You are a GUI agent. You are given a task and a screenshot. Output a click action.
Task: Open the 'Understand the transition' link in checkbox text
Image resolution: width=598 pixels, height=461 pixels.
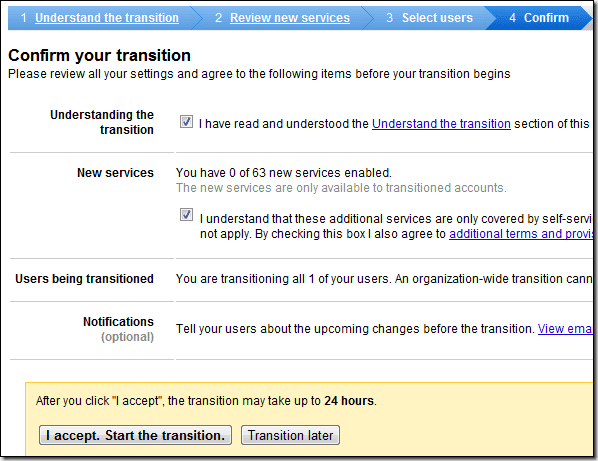click(441, 124)
